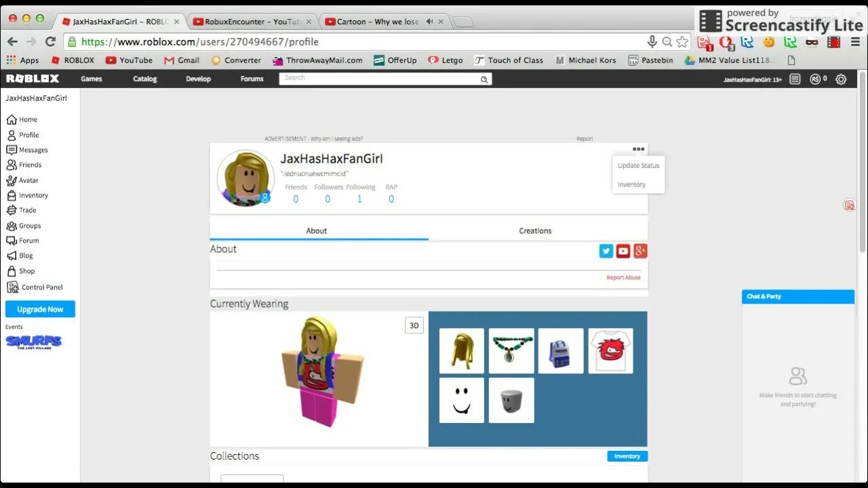Viewport: 868px width, 488px height.
Task: Click the Roblox search input field
Action: coord(380,79)
